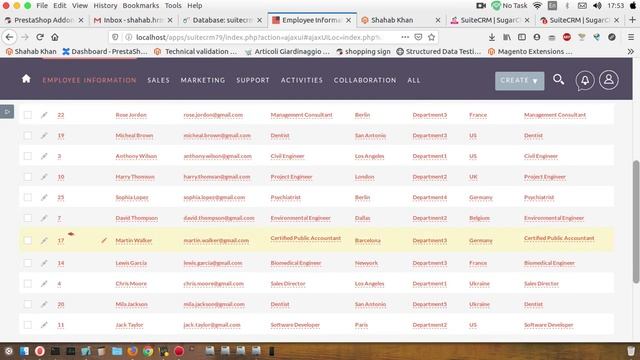The width and height of the screenshot is (640, 360).
Task: Select checkbox for Lewis Garcia row
Action: pos(27,263)
